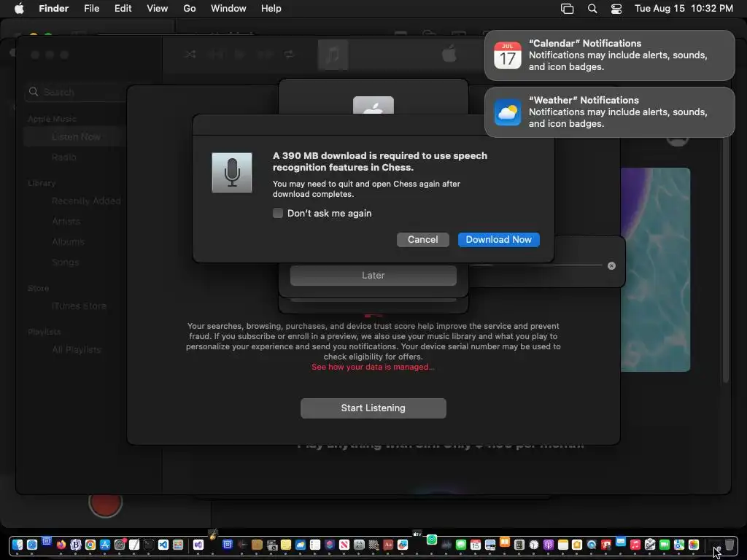747x560 pixels.
Task: Click the microphone icon in the Chess dialog
Action: click(x=231, y=172)
